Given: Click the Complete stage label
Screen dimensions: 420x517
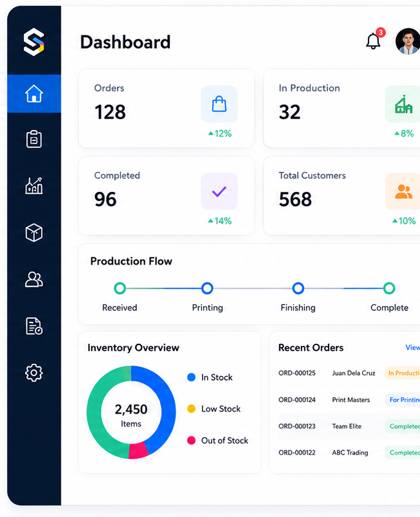Looking at the screenshot, I should click(x=389, y=308).
